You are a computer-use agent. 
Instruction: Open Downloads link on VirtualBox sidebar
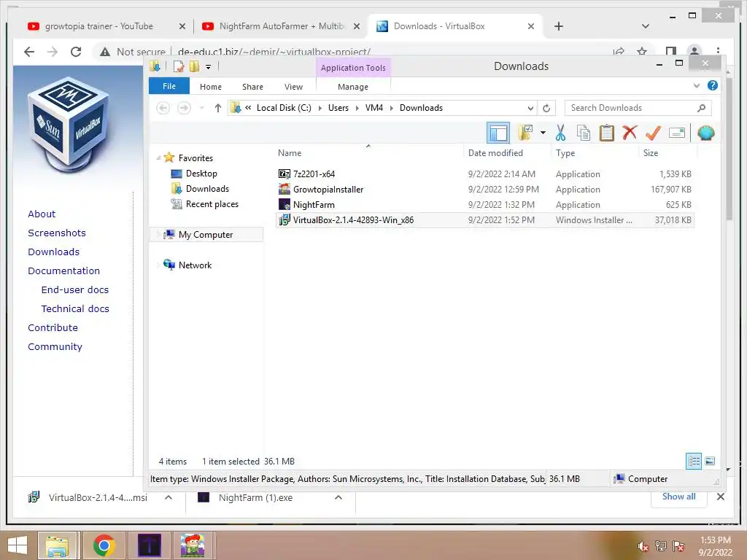(x=53, y=252)
